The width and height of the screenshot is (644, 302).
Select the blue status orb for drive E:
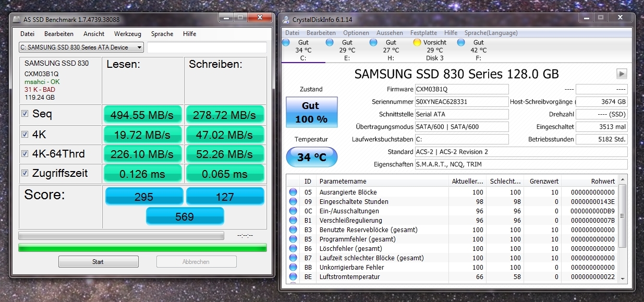[330, 42]
